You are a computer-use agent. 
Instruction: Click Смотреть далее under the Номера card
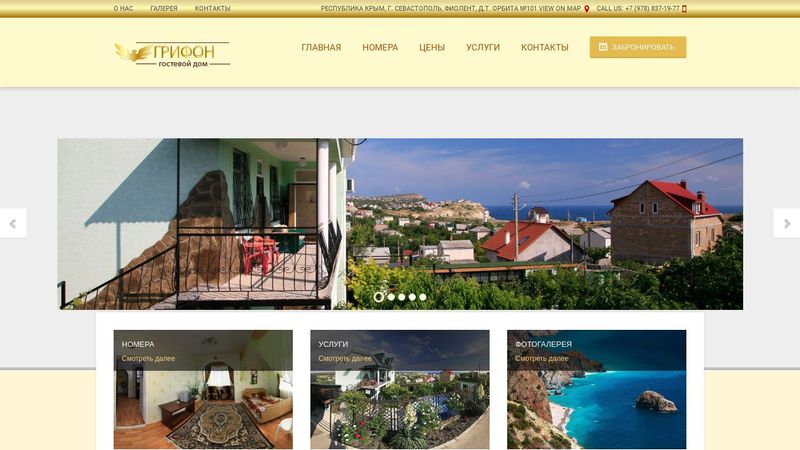[148, 359]
